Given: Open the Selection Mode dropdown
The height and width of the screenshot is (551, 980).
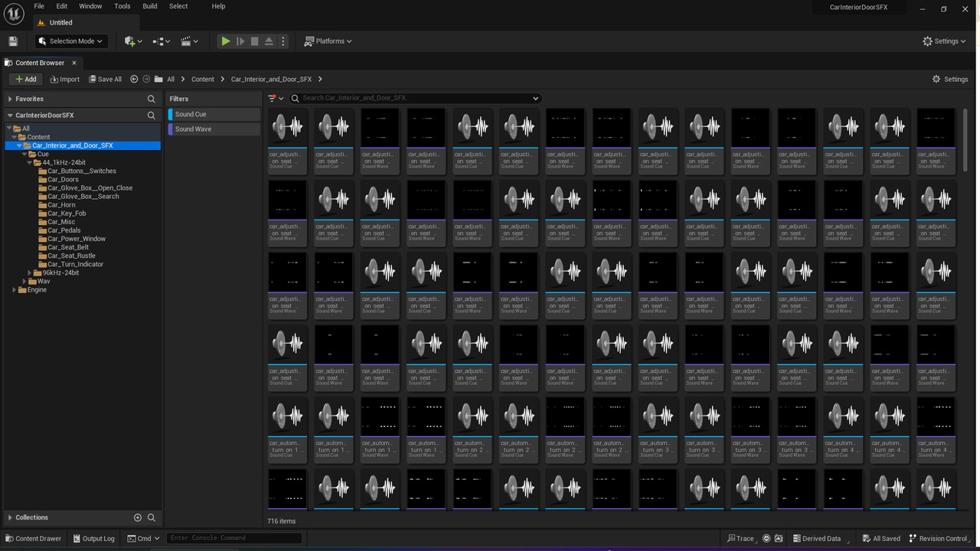Looking at the screenshot, I should (70, 41).
